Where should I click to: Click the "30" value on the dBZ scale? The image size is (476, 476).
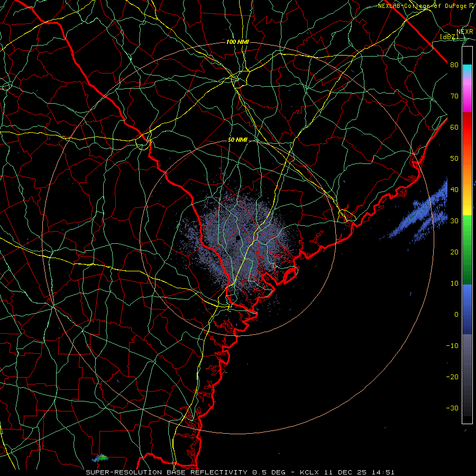pyautogui.click(x=454, y=221)
